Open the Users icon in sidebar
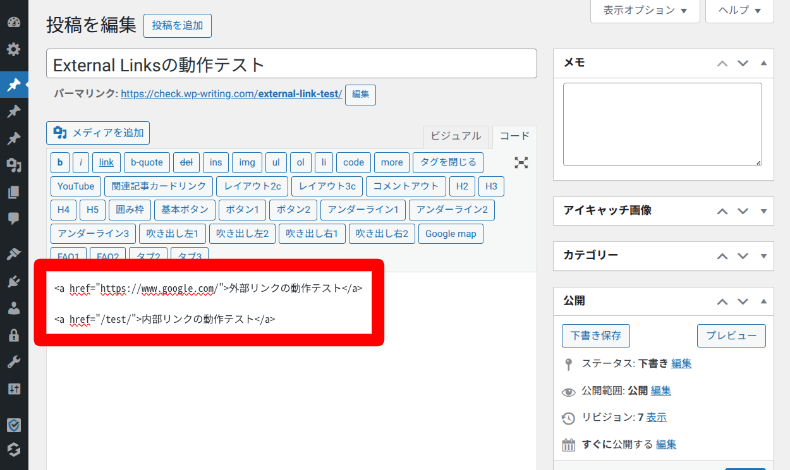Image resolution: width=790 pixels, height=470 pixels. tap(14, 308)
